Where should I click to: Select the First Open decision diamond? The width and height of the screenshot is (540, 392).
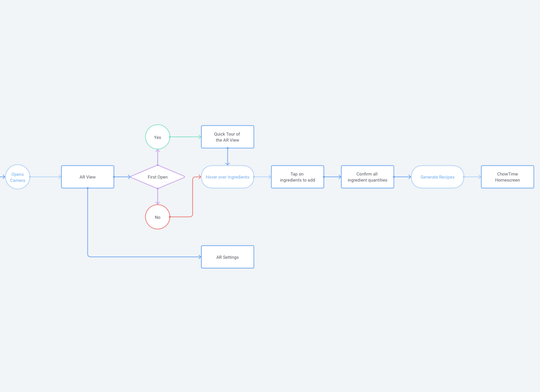click(157, 177)
